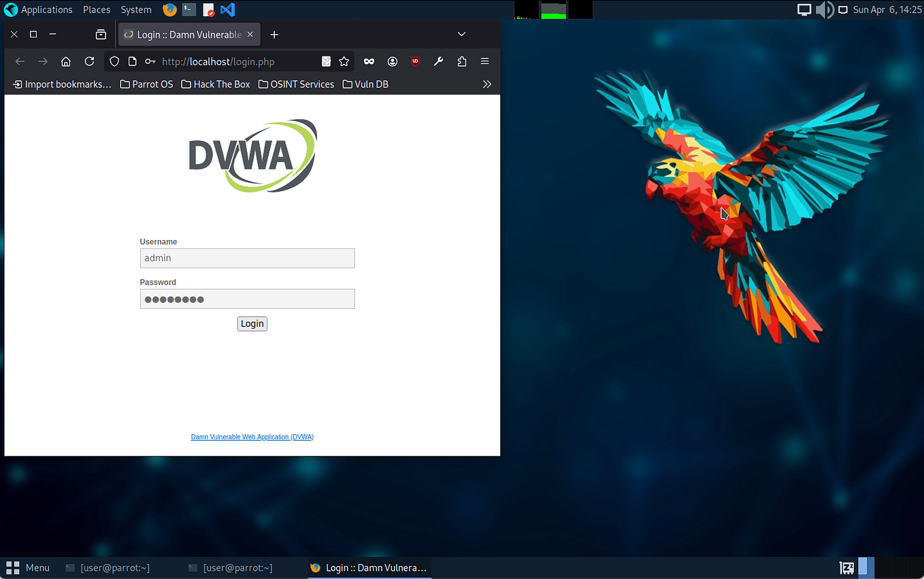
Task: Click the show desktop icon in bottom panel
Action: [846, 567]
